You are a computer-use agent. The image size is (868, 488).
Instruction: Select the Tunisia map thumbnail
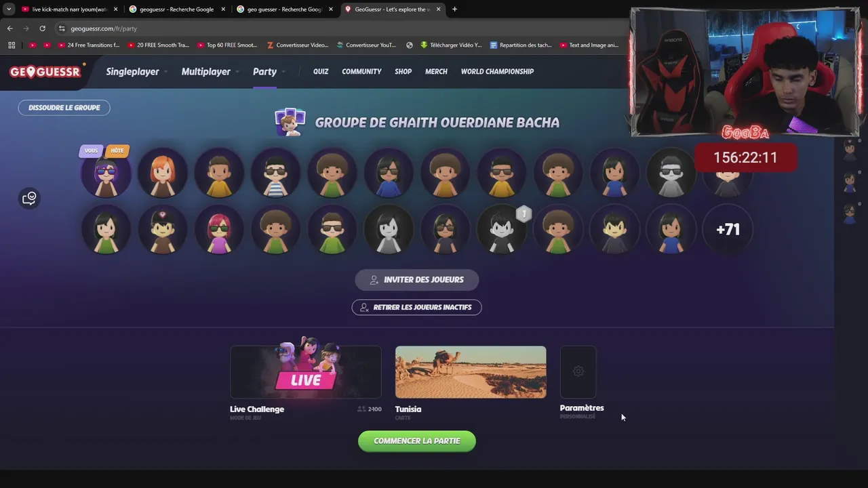pos(471,372)
